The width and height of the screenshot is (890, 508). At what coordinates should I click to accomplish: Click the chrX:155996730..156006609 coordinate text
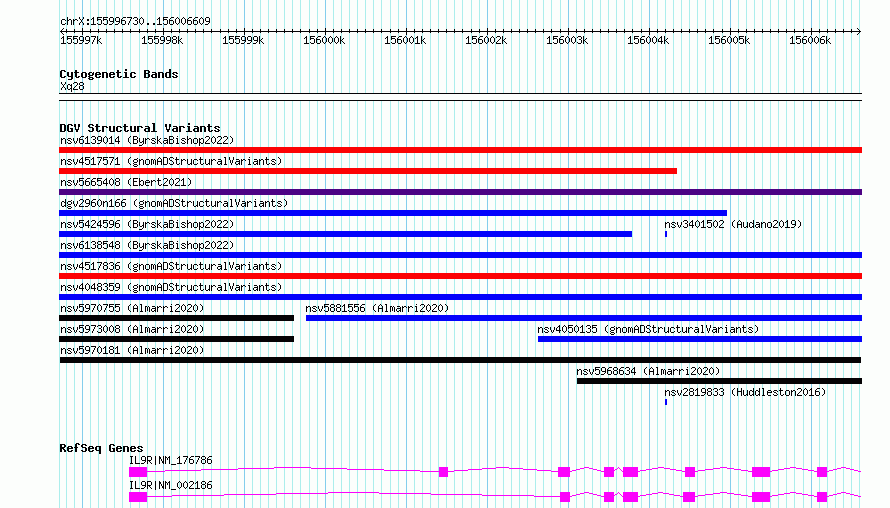pyautogui.click(x=135, y=21)
